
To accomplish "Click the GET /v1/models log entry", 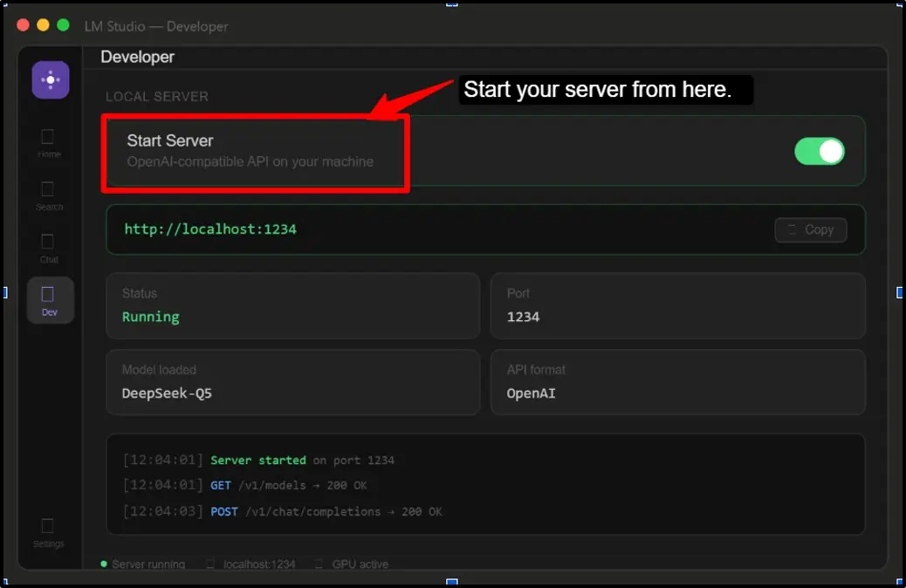I will pyautogui.click(x=245, y=485).
